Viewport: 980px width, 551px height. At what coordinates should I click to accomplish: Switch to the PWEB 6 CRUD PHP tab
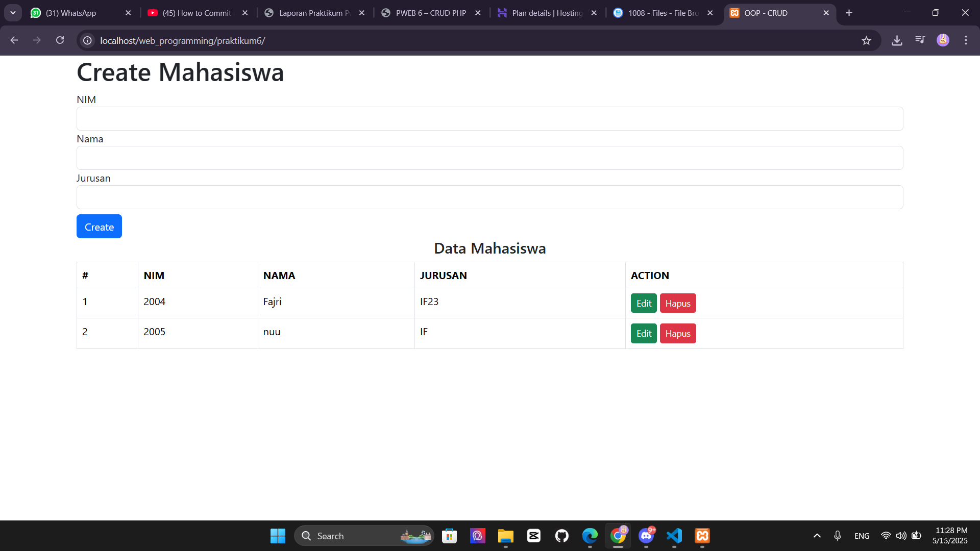pos(429,13)
